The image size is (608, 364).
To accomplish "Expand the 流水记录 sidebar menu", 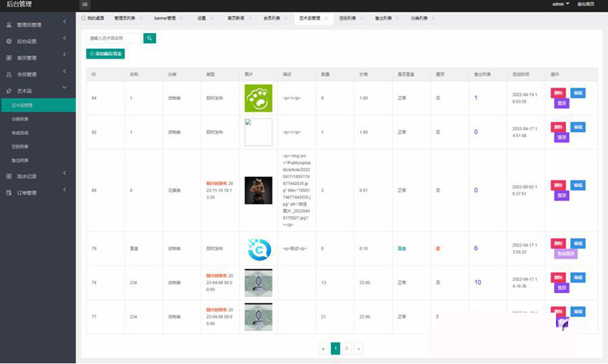I will tap(64, 175).
